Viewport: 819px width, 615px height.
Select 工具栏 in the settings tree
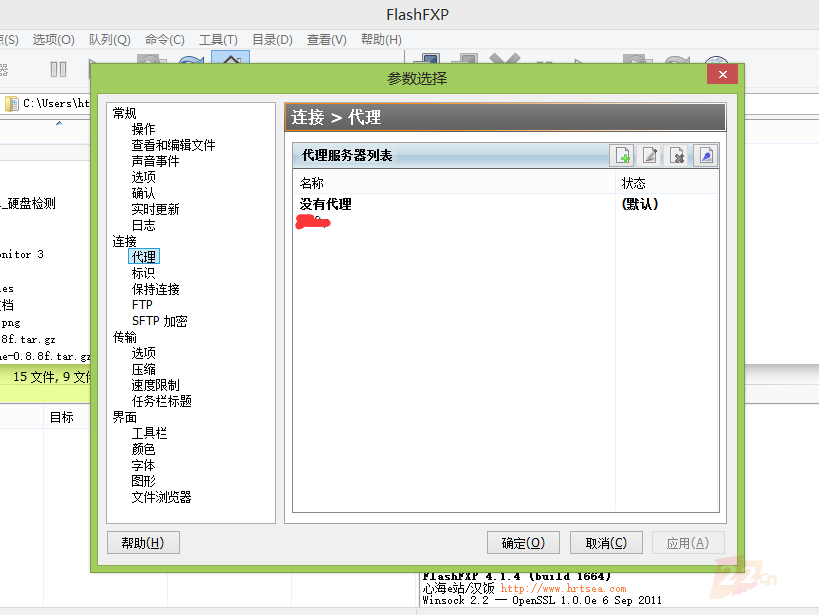click(x=149, y=434)
